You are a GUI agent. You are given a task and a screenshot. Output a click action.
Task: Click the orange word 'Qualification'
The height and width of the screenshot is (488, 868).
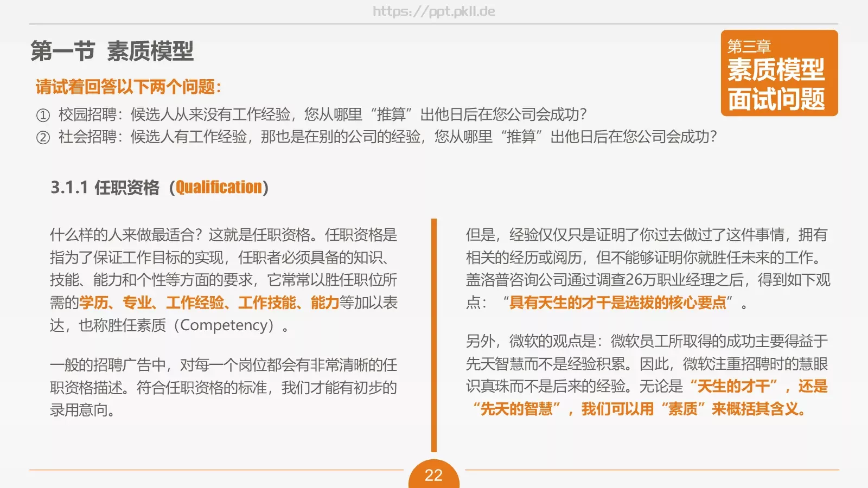pyautogui.click(x=219, y=187)
